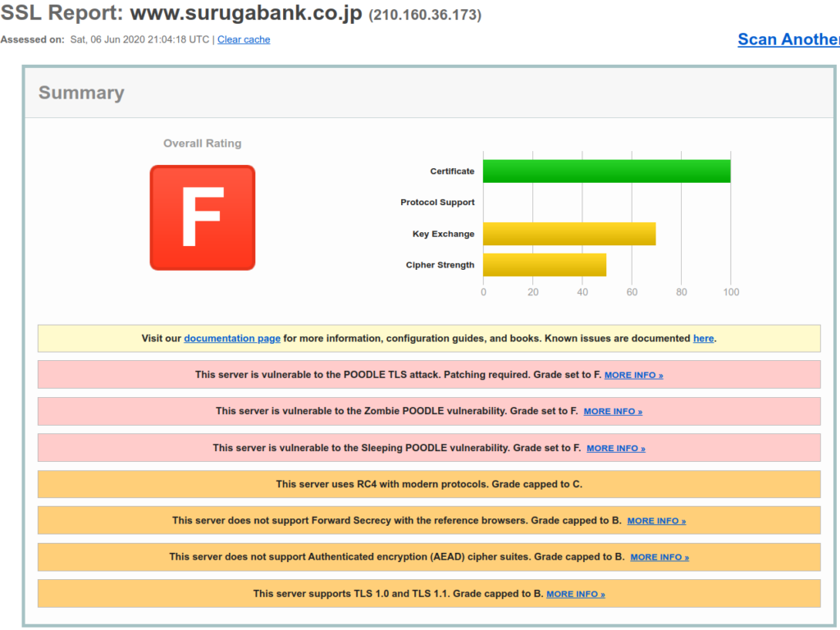Open the documentation page link
Viewport: 840px width, 630px height.
point(232,339)
